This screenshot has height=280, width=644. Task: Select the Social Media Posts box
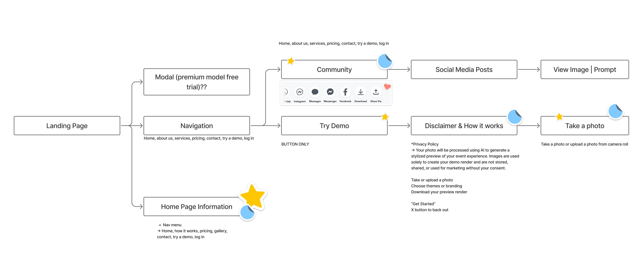[464, 70]
